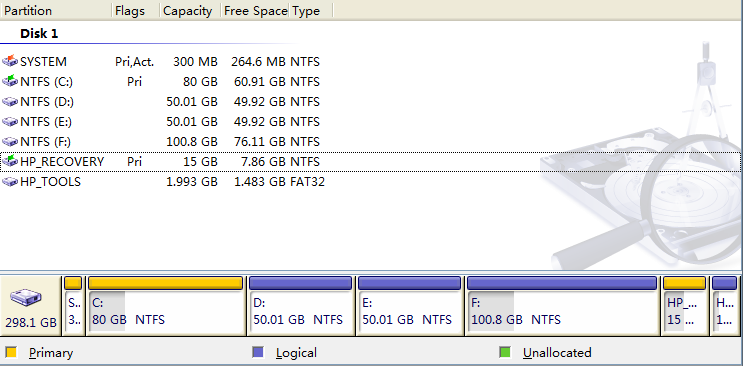The height and width of the screenshot is (366, 744).
Task: Select the E: 50.01 GB block in disk map
Action: click(409, 306)
